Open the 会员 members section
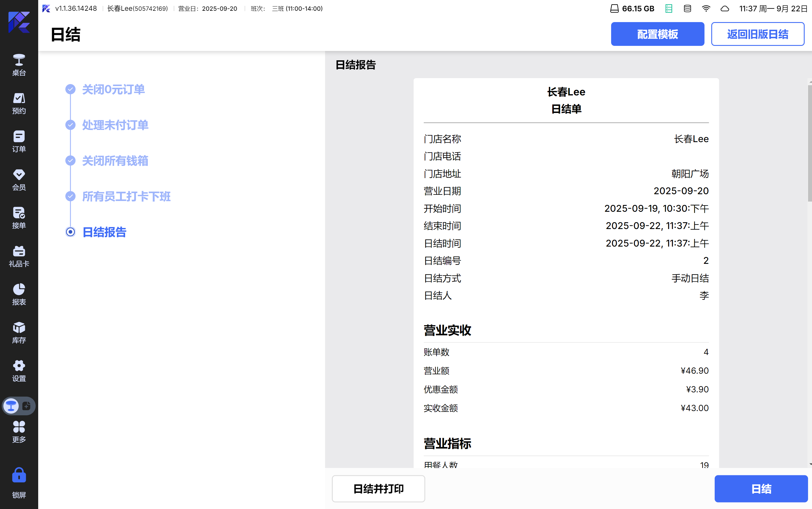 tap(19, 179)
